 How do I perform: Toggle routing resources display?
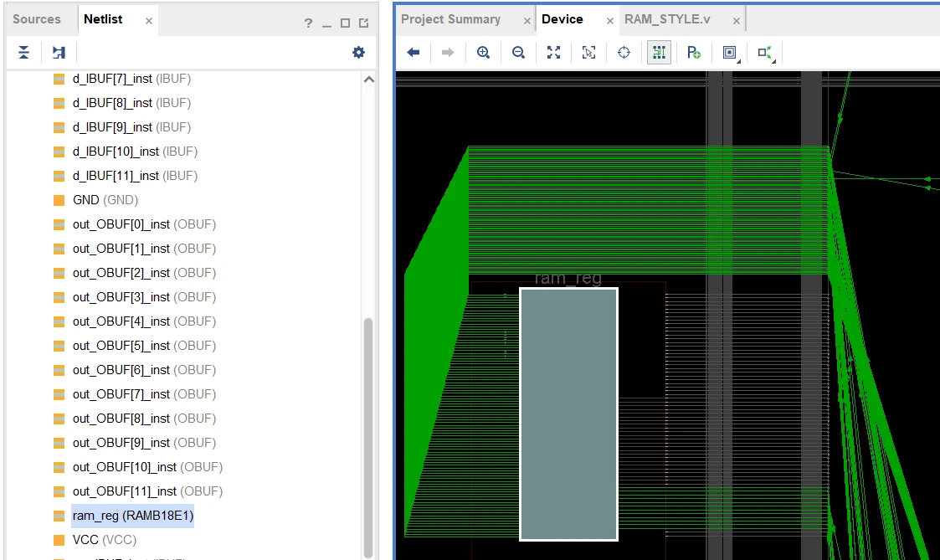click(659, 52)
